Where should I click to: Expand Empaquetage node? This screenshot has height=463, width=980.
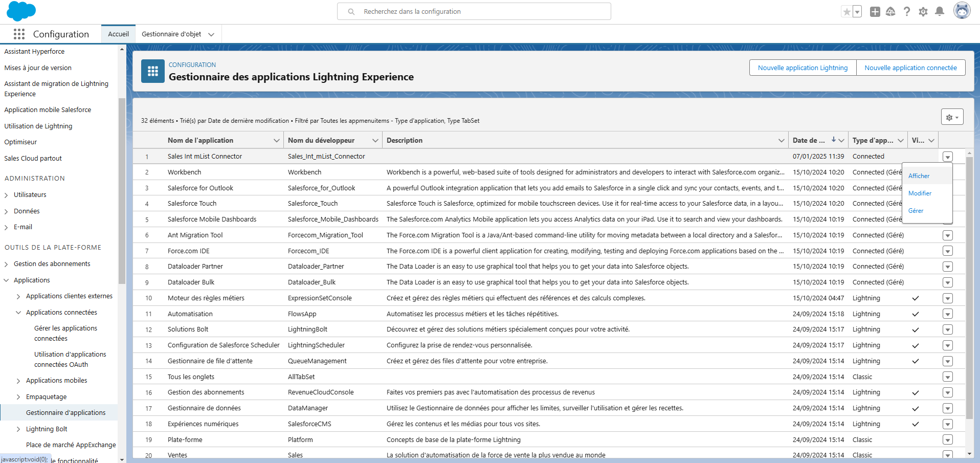(x=18, y=397)
